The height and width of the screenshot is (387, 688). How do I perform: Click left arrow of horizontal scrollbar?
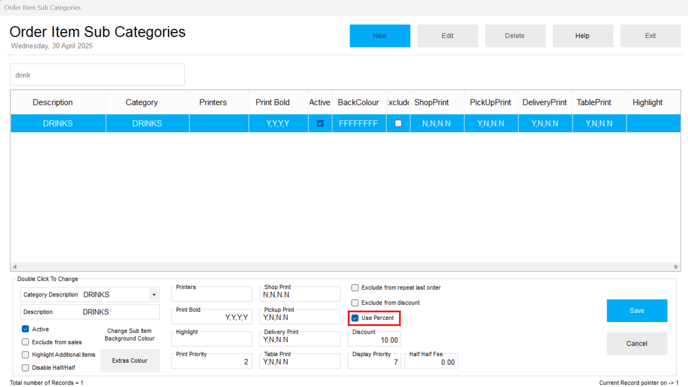(14, 267)
